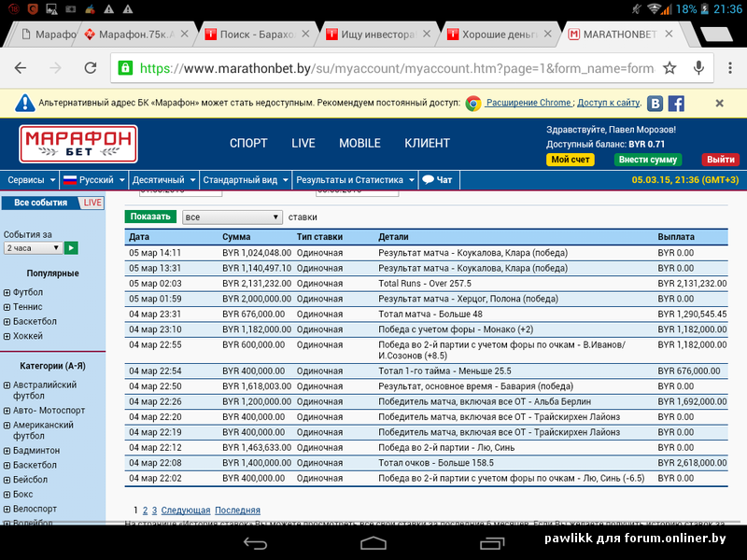Close the Хорошие деньги tab
747x560 pixels.
[x=548, y=34]
